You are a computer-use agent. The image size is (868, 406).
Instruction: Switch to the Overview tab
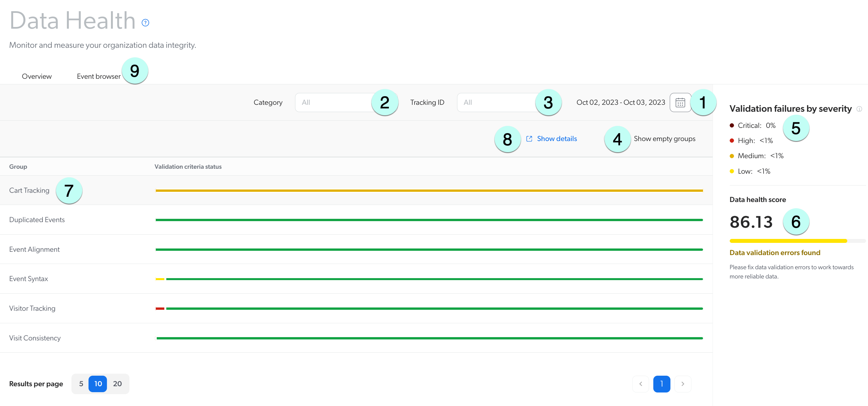pos(37,76)
